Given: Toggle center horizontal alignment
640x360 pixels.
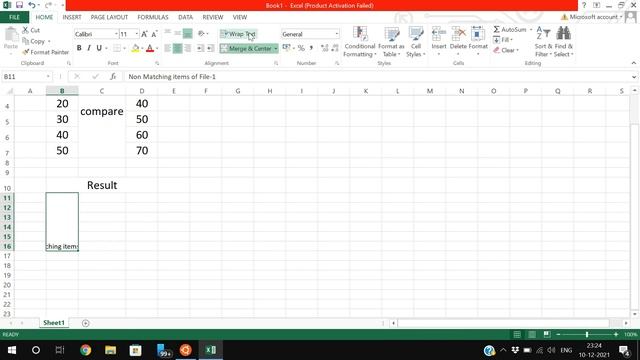Looking at the screenshot, I should pyautogui.click(x=178, y=48).
